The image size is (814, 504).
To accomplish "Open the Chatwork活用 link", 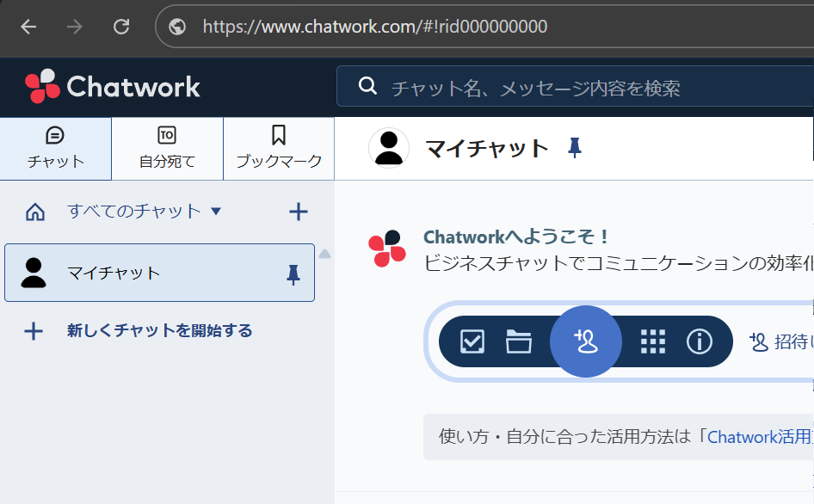I will click(759, 437).
